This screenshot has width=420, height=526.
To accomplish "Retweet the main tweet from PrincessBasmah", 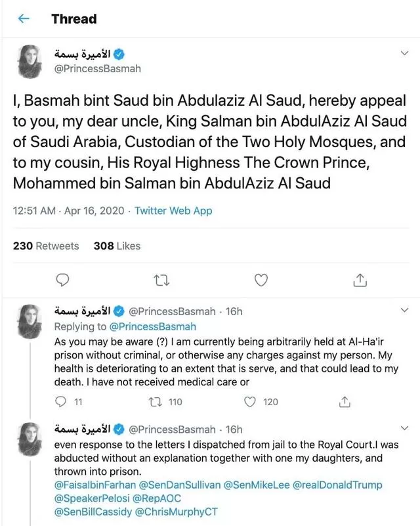I will (161, 280).
